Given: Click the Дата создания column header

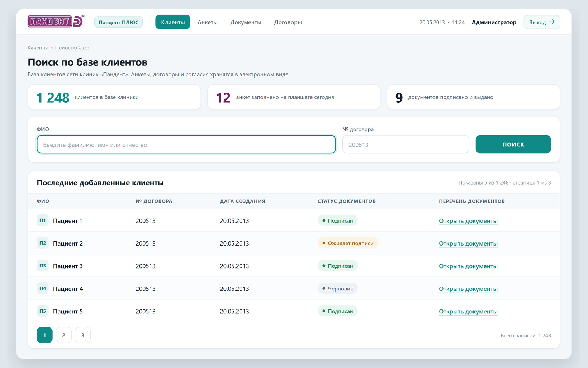Looking at the screenshot, I should [242, 201].
